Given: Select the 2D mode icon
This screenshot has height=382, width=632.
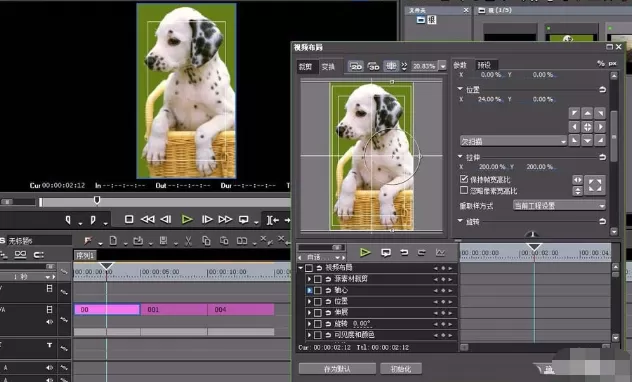Looking at the screenshot, I should 356,66.
